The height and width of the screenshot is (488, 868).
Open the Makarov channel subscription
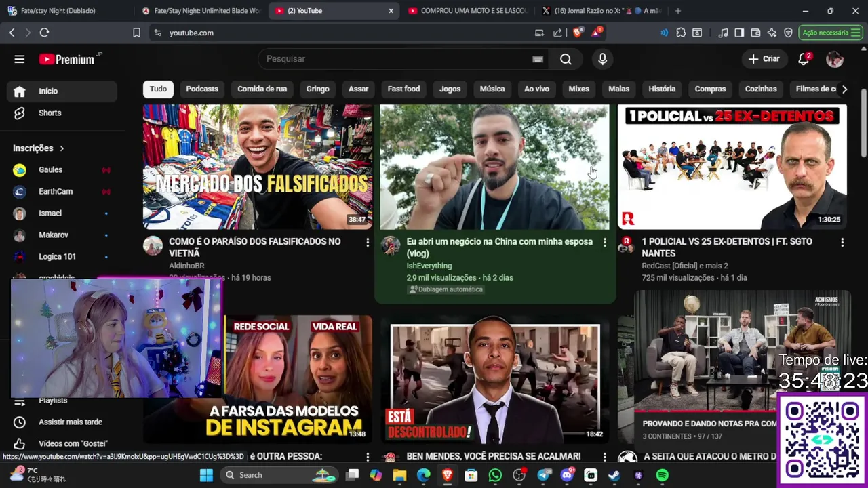pos(62,235)
